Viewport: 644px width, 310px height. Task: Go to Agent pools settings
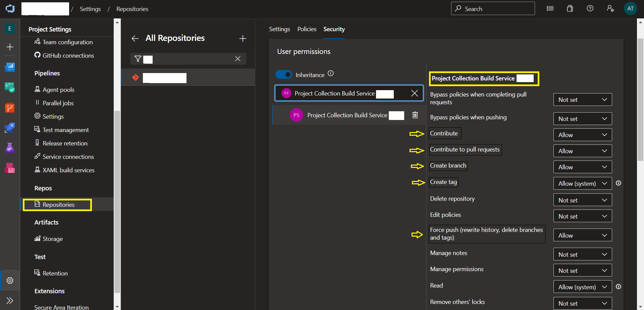[x=58, y=89]
